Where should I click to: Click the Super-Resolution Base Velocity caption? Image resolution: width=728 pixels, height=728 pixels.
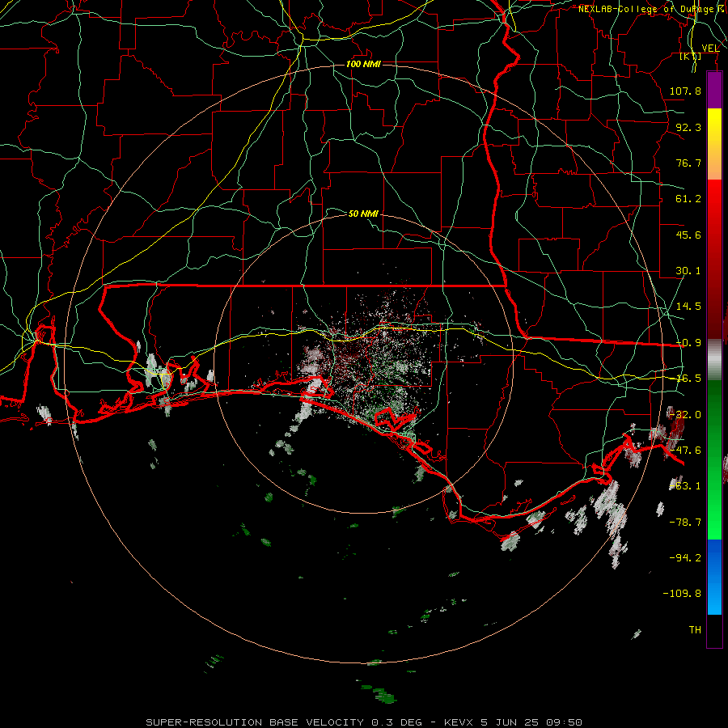click(364, 722)
